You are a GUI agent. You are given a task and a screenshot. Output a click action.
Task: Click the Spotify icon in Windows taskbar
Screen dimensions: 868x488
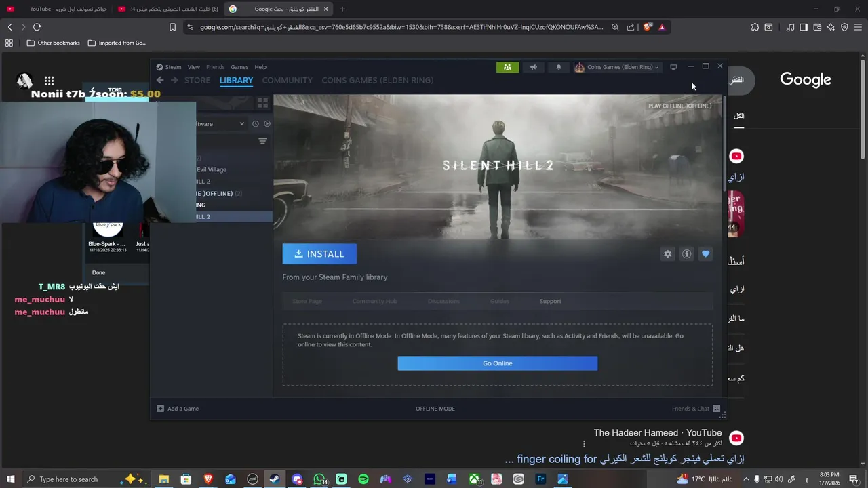click(x=363, y=479)
